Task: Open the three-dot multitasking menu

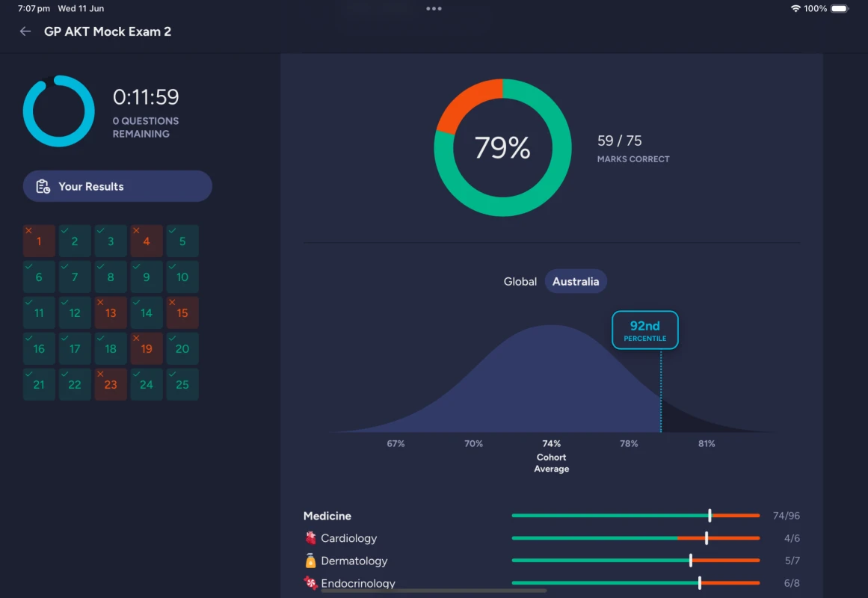Action: point(434,9)
